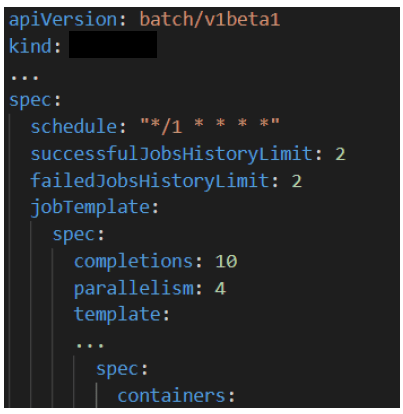403x414 pixels.
Task: Click the parallelism key
Action: tap(133, 288)
